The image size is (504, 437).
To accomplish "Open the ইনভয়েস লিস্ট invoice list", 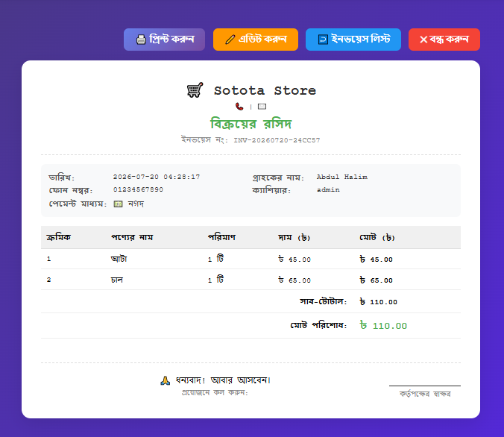I will [x=353, y=40].
